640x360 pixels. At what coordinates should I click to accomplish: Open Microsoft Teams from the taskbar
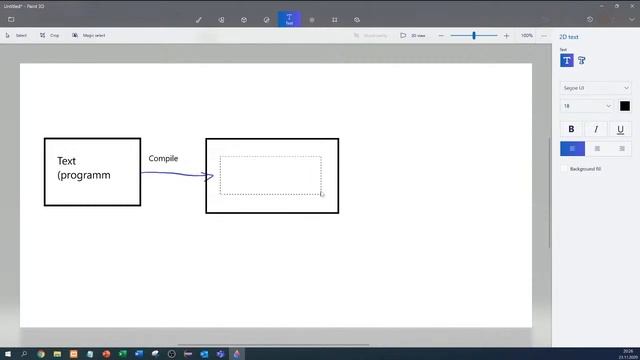point(220,354)
